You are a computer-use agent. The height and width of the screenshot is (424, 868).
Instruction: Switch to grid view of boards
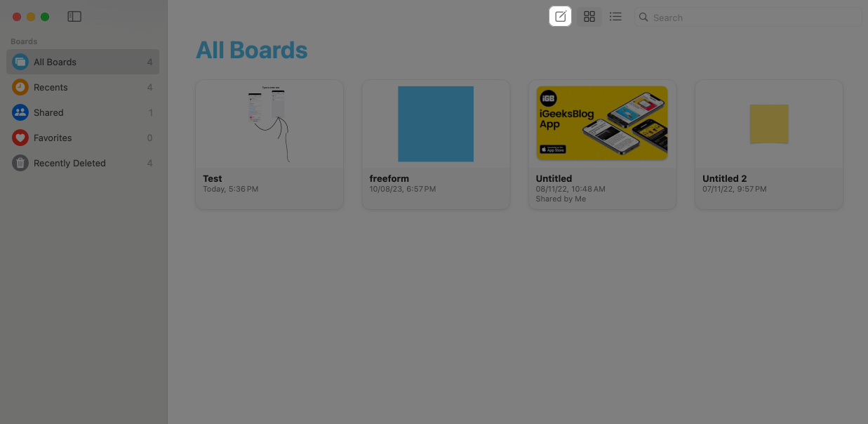[589, 16]
